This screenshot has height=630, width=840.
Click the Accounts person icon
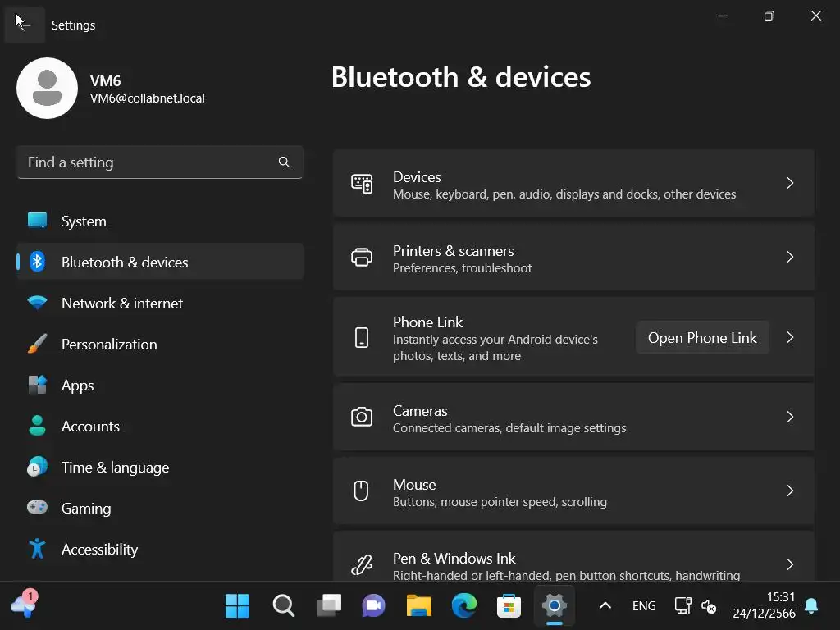(37, 426)
